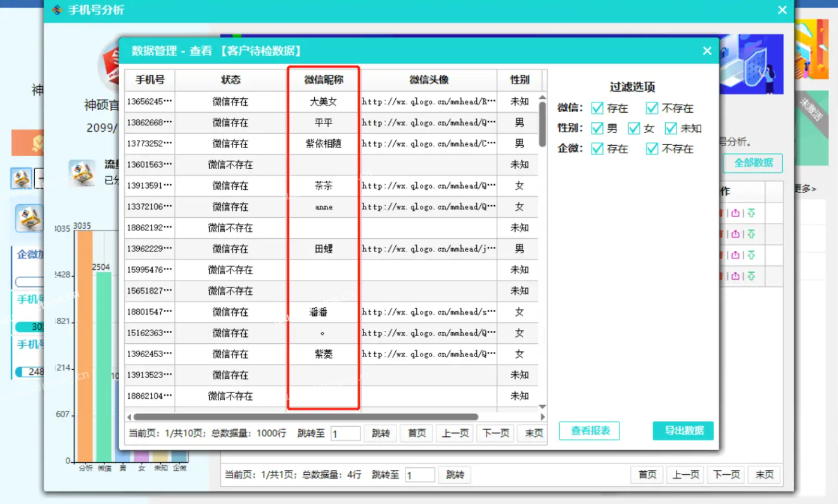
Task: Uncheck 性别 未知 filter
Action: (671, 129)
